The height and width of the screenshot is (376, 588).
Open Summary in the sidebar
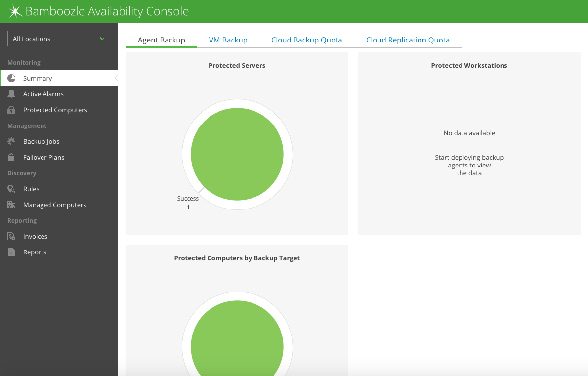[59, 78]
